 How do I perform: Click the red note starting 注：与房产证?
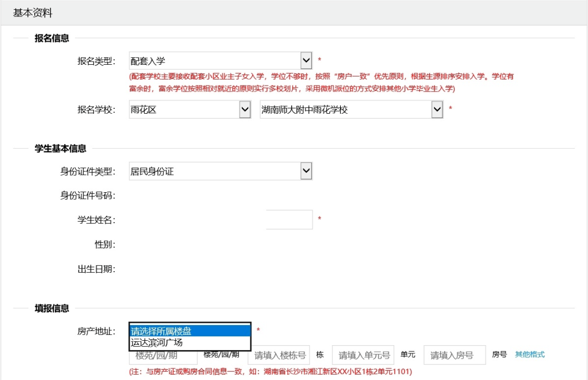point(271,371)
